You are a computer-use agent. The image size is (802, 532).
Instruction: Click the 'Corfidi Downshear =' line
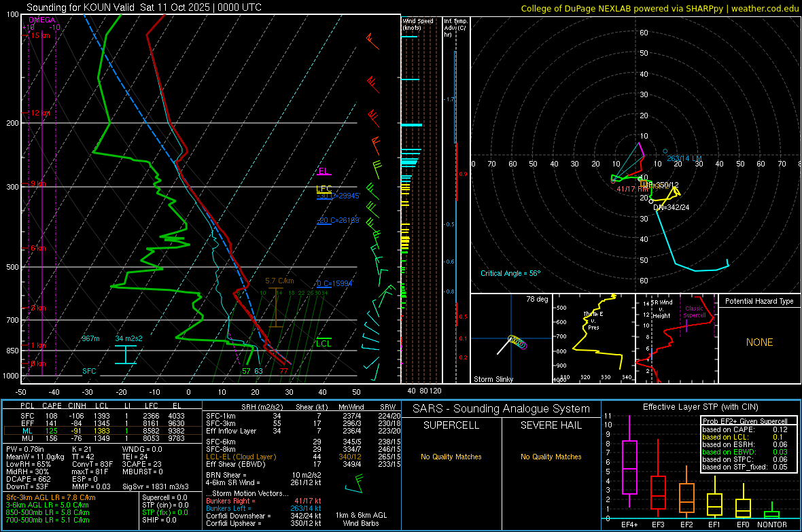tap(264, 516)
